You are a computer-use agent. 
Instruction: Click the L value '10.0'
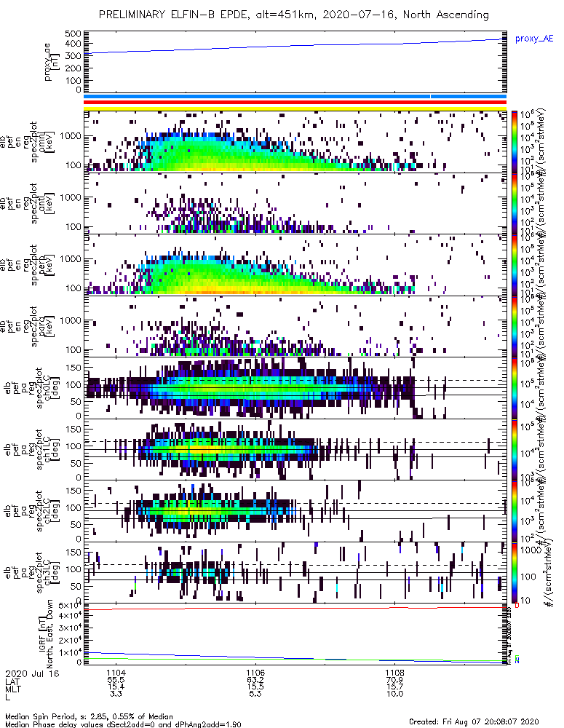click(x=394, y=694)
